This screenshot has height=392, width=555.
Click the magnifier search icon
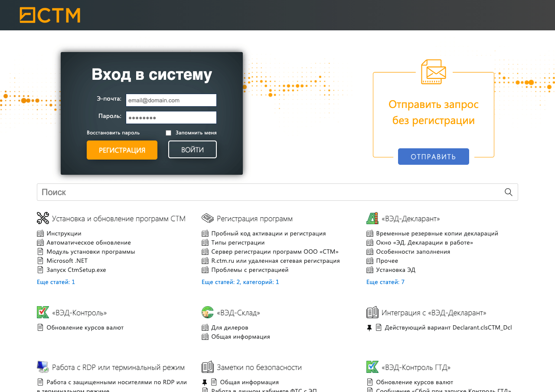click(x=509, y=192)
